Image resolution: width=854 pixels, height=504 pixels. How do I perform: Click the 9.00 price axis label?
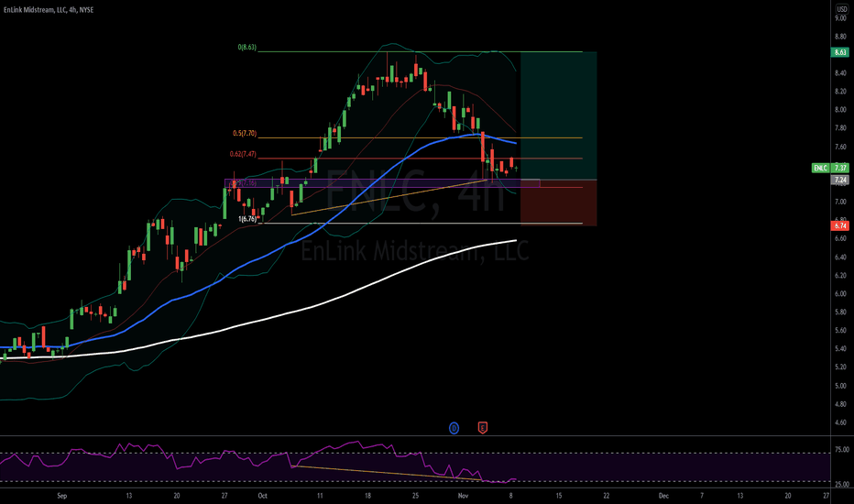coord(840,18)
